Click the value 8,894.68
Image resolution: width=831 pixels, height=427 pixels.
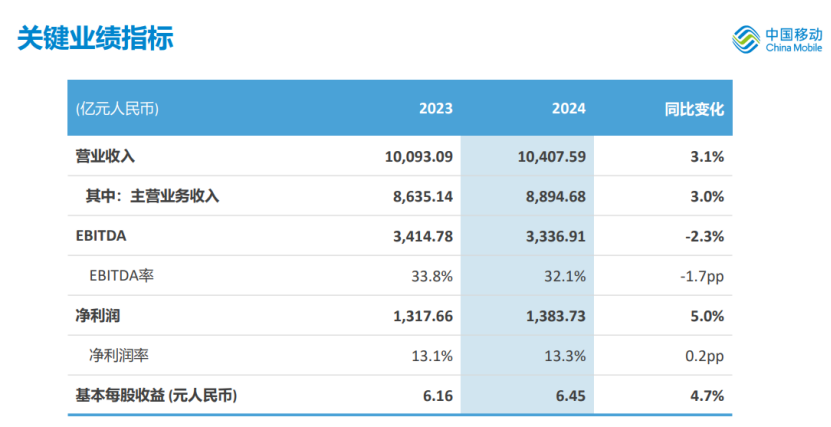(556, 197)
